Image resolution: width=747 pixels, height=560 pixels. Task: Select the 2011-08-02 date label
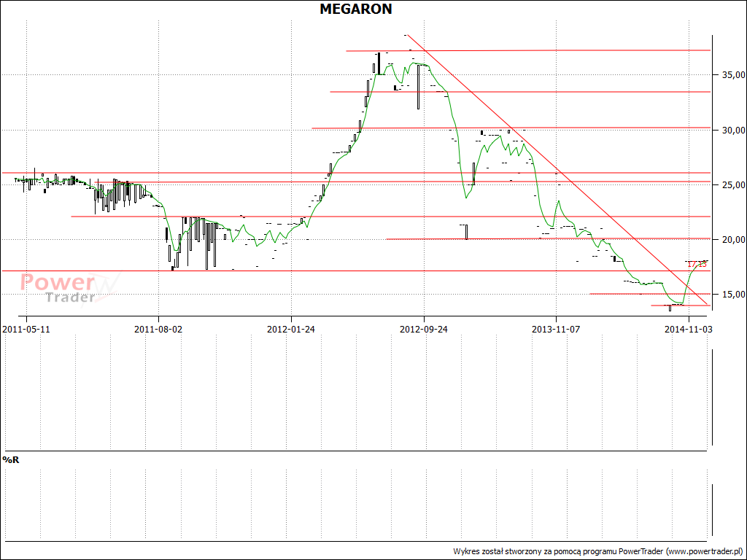[158, 329]
